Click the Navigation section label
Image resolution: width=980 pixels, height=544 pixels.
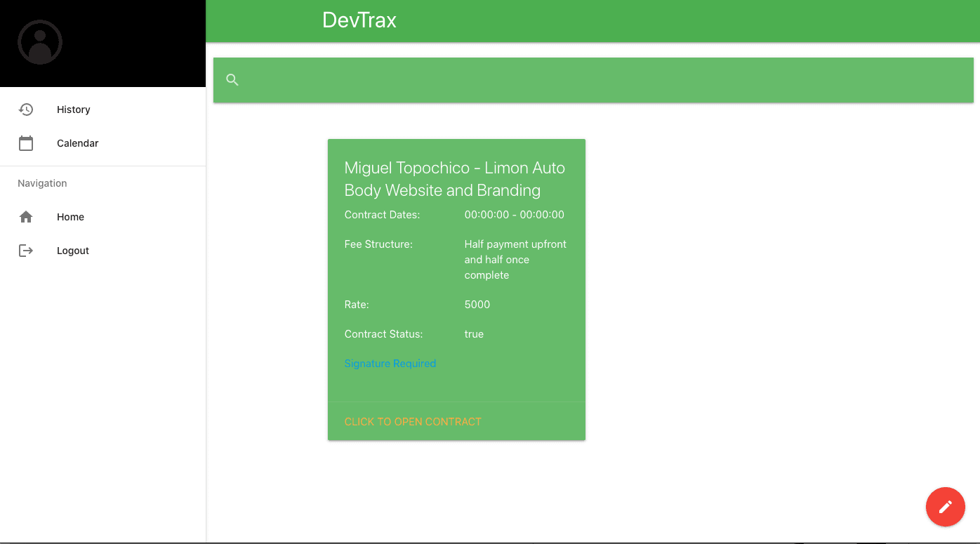(42, 183)
